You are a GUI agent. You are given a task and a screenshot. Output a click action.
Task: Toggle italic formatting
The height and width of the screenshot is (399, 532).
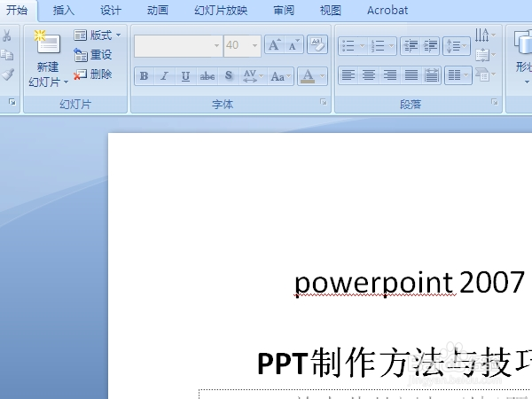[x=165, y=76]
